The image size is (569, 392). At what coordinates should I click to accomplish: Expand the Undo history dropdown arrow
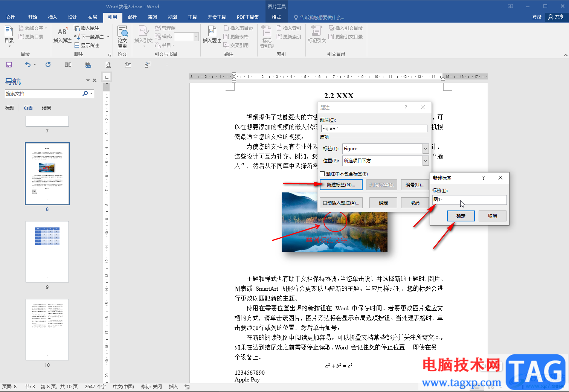[35, 65]
